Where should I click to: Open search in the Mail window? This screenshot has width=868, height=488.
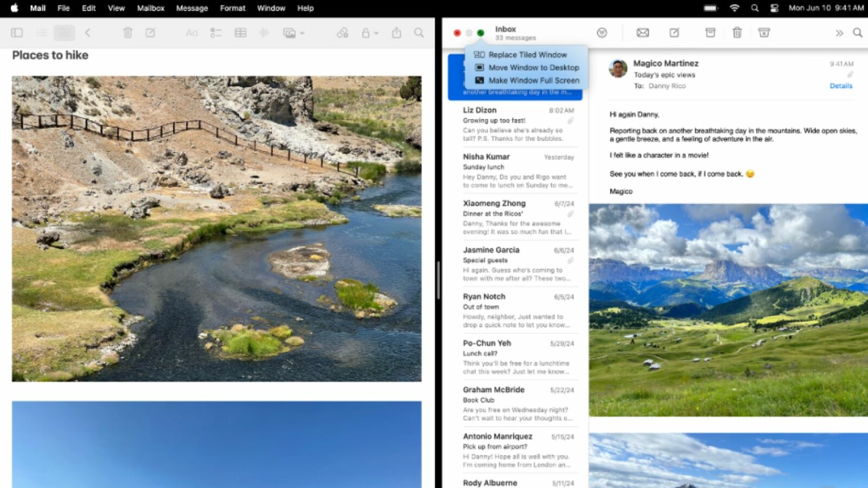click(858, 33)
